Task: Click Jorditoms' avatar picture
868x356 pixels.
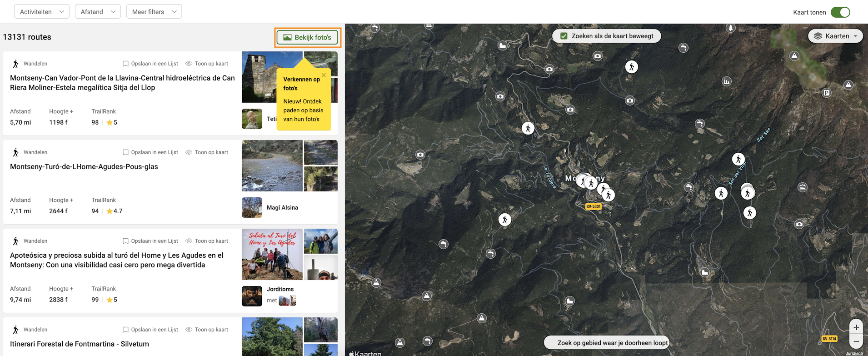Action: pyautogui.click(x=252, y=296)
